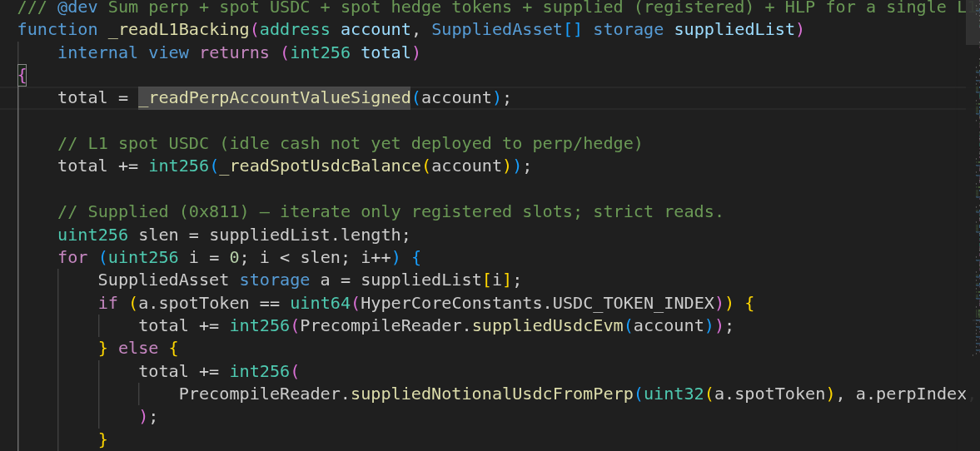980x451 pixels.
Task: Click the @dev doc comment line
Action: pos(491,7)
